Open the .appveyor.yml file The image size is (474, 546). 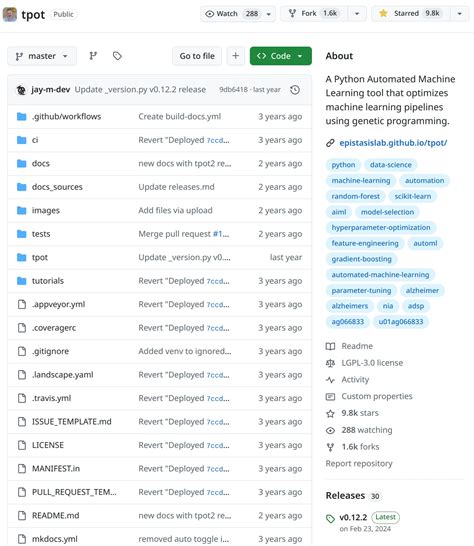point(59,304)
